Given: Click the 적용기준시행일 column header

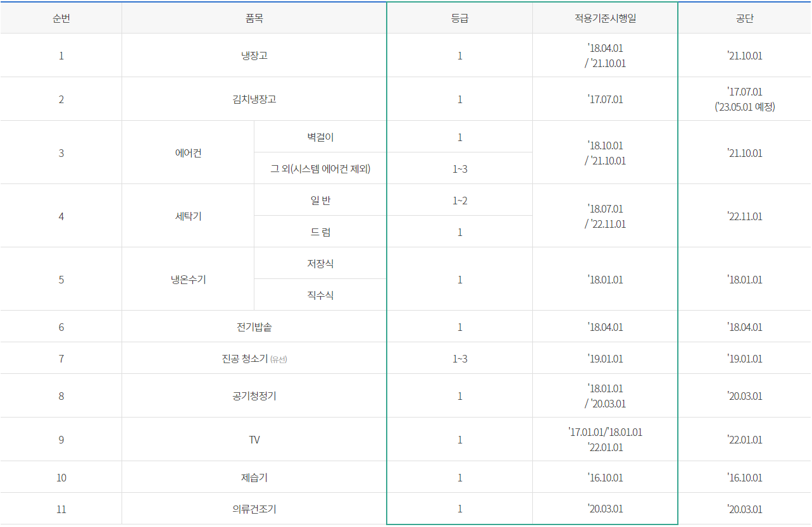Looking at the screenshot, I should click(x=604, y=18).
